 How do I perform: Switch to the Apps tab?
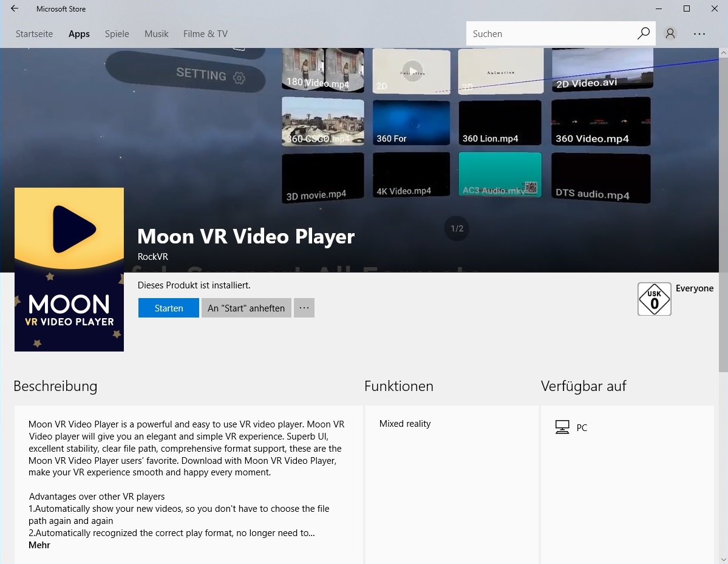click(79, 34)
